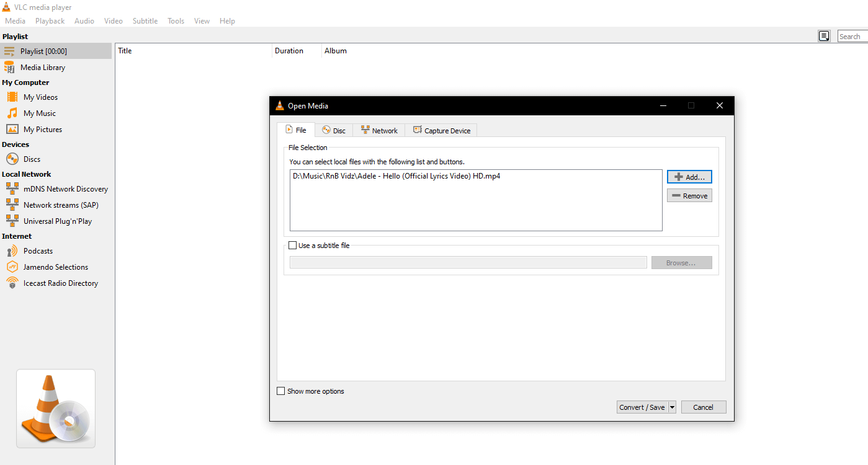The image size is (868, 465).
Task: Switch to the Disc tab
Action: [x=334, y=131]
